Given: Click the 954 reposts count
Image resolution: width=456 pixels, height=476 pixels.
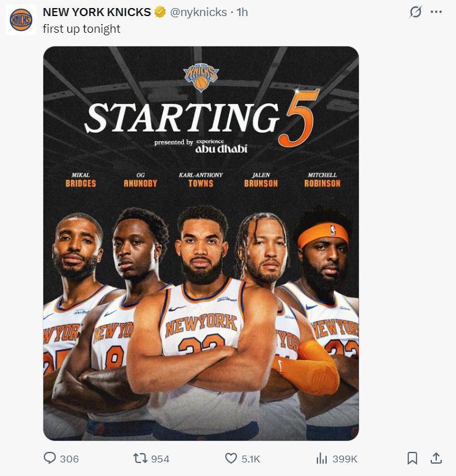Looking at the screenshot, I should [160, 459].
